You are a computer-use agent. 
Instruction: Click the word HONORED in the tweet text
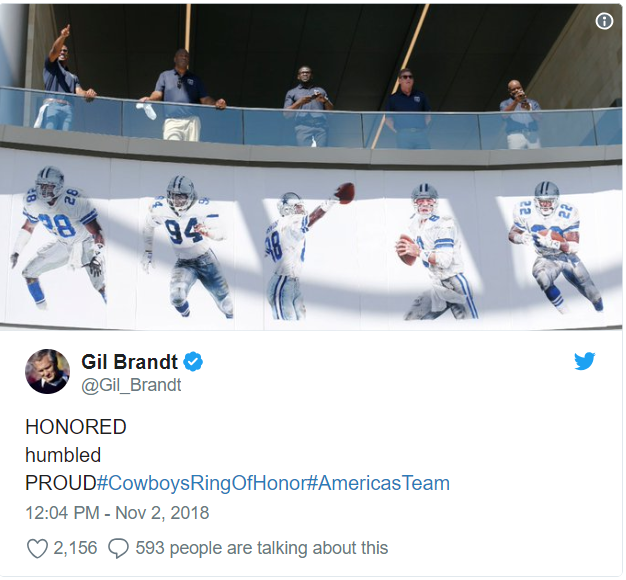pos(76,427)
